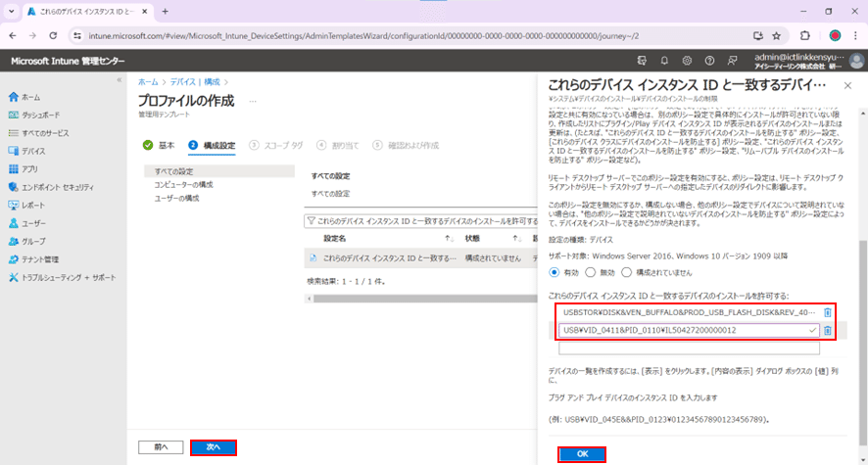Open All services list icon
The height and width of the screenshot is (465, 868).
point(14,133)
